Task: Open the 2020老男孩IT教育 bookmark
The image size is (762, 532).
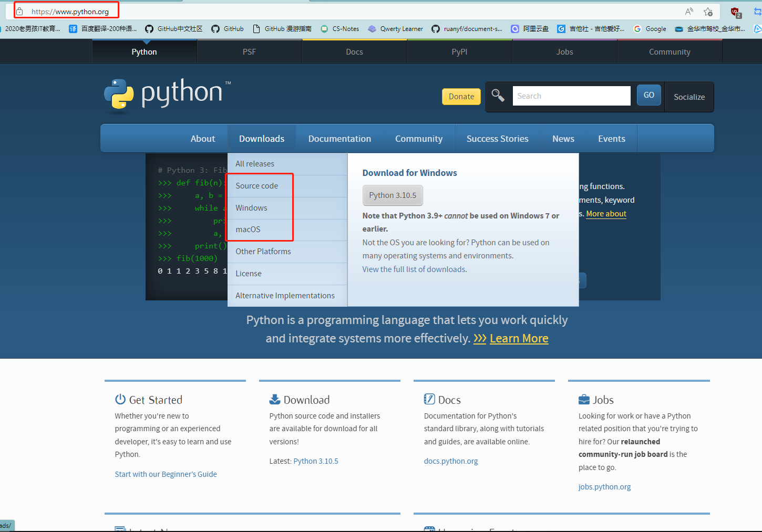Action: tap(30, 29)
